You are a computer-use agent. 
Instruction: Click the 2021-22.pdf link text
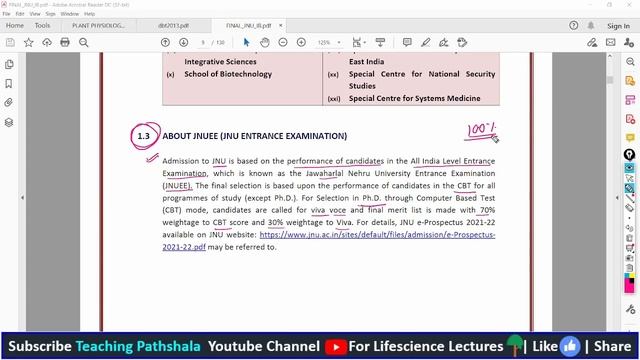click(x=184, y=247)
